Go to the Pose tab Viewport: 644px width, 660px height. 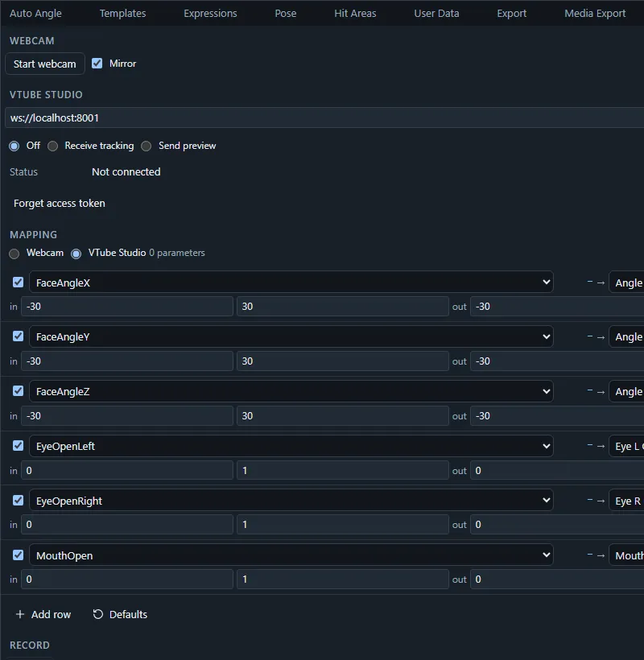286,13
